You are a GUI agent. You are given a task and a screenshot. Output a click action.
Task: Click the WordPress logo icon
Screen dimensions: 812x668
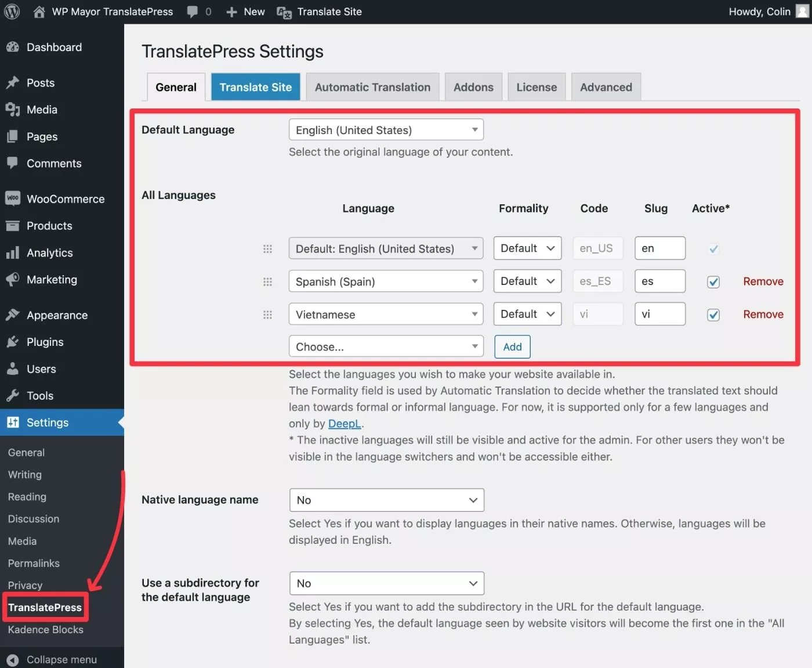click(x=12, y=12)
